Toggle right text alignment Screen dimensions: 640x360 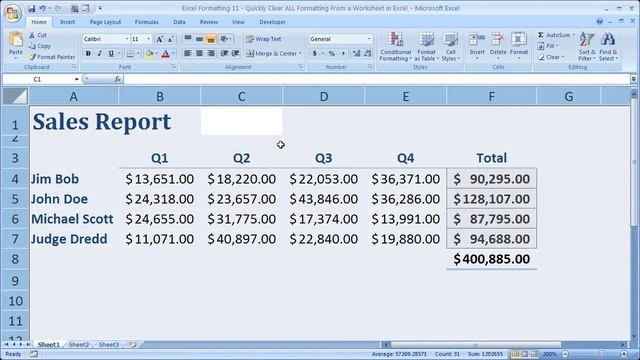point(211,53)
